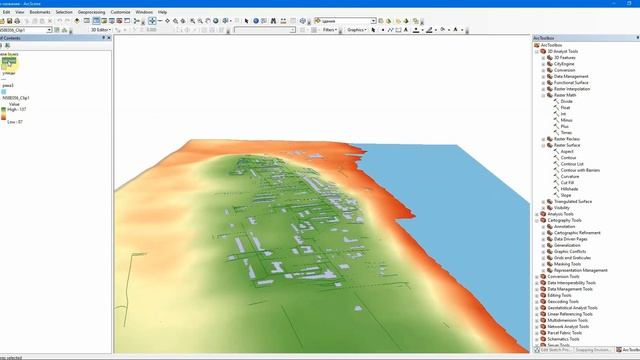640x360 pixels.
Task: Collapse the Cartography Tools toolbox
Action: 537,220
